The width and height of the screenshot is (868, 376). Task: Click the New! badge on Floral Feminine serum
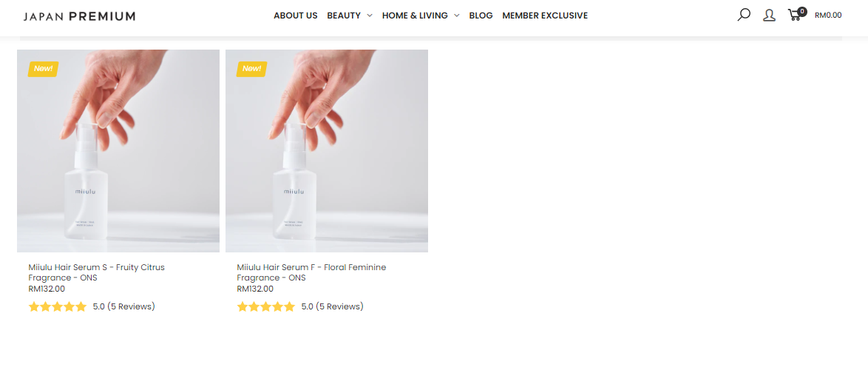click(x=252, y=69)
